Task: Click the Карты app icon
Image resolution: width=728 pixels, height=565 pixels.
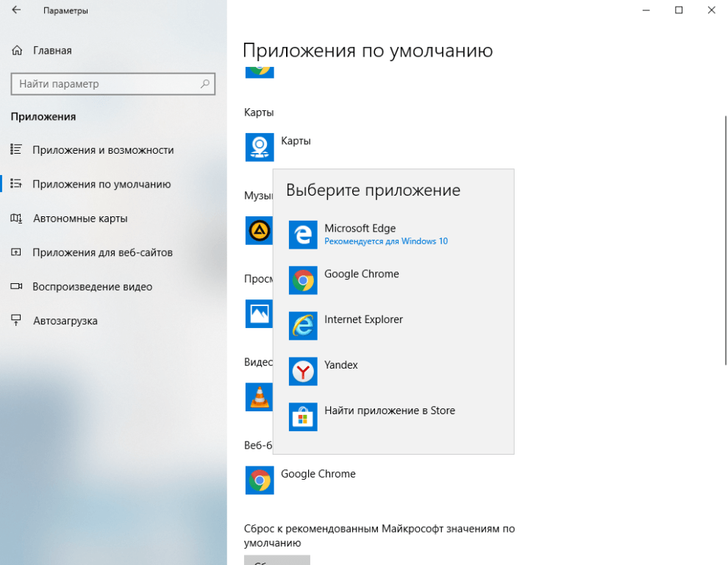Action: [260, 147]
